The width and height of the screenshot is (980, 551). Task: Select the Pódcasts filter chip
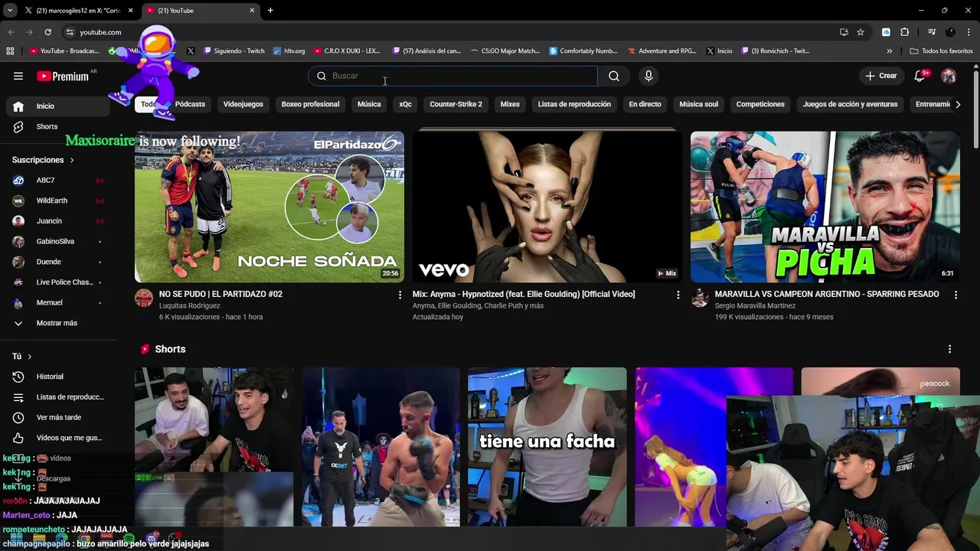coord(190,104)
